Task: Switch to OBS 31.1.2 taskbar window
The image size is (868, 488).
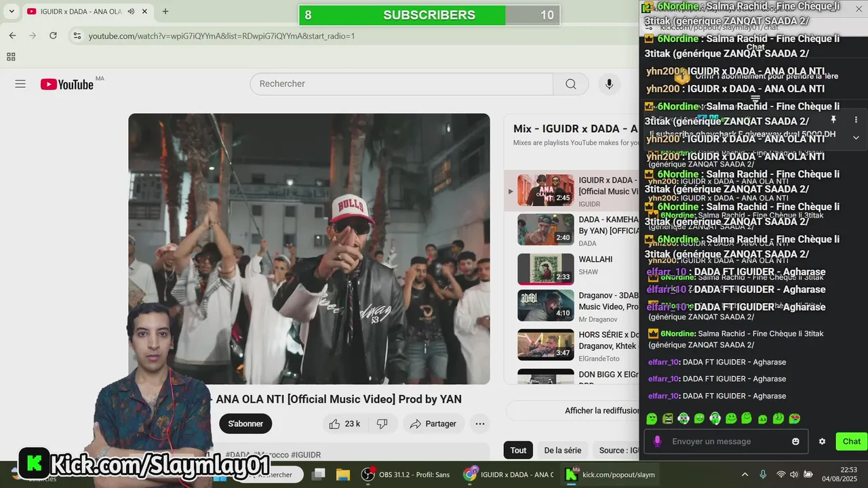Action: click(406, 474)
